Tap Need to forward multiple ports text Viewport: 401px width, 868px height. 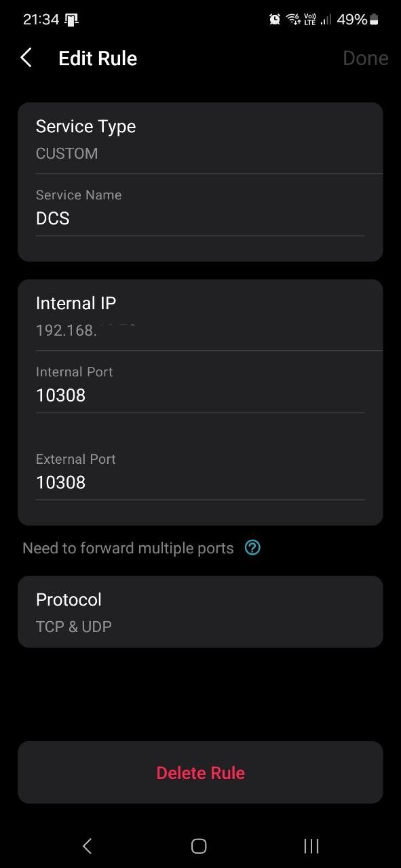point(128,548)
